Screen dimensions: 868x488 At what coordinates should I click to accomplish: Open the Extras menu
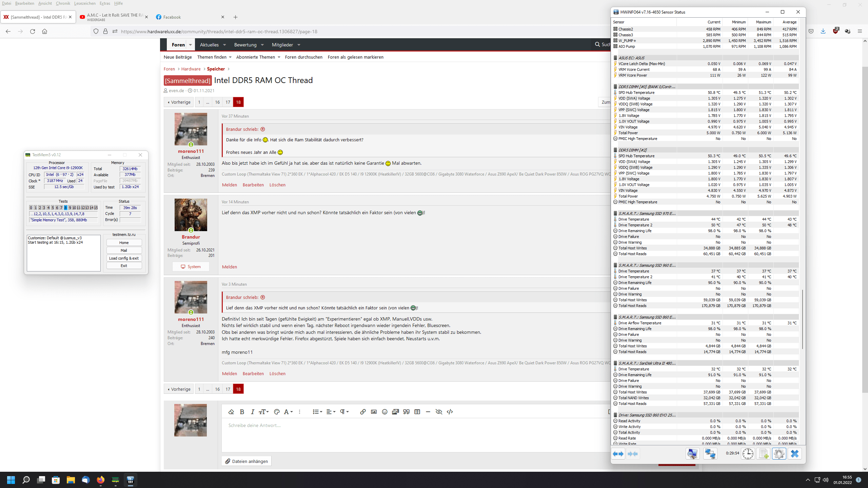(x=105, y=3)
